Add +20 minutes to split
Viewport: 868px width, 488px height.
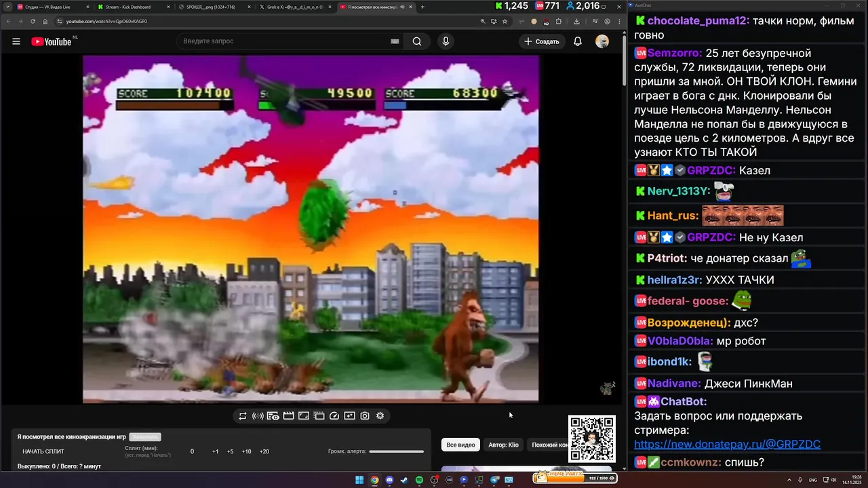[264, 451]
